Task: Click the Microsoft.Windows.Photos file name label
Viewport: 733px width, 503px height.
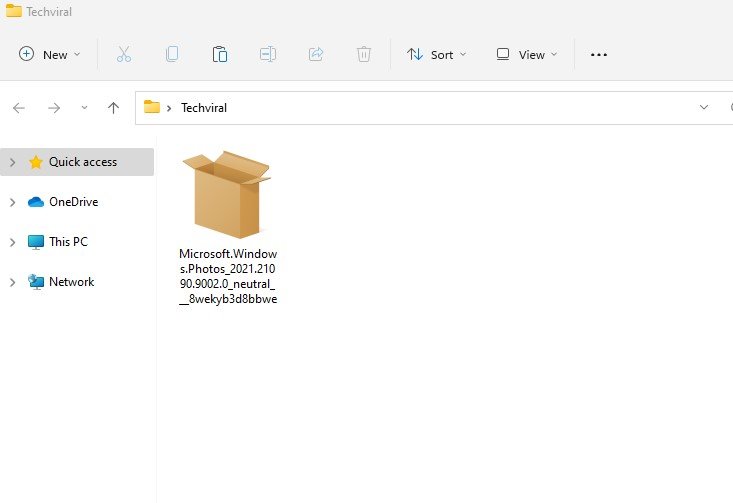Action: coord(228,276)
